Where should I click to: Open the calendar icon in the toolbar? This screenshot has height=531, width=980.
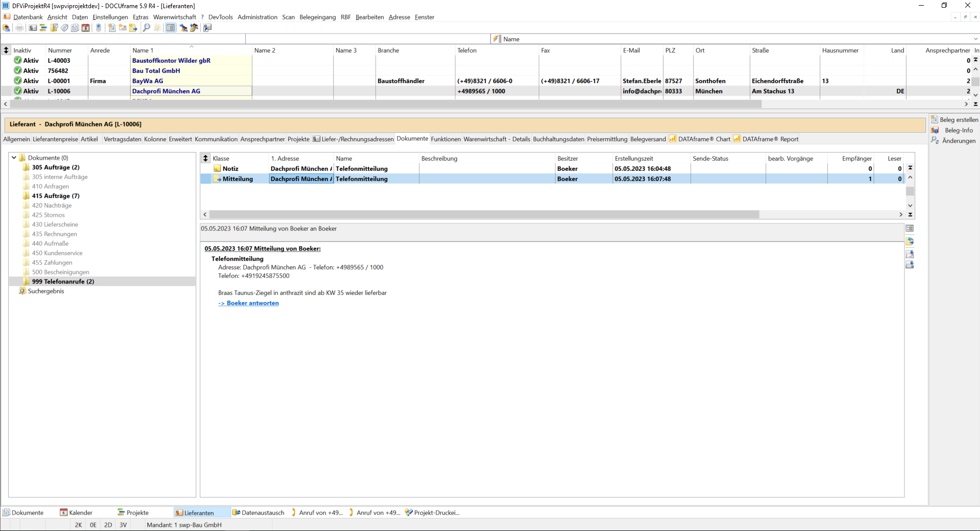tap(86, 28)
